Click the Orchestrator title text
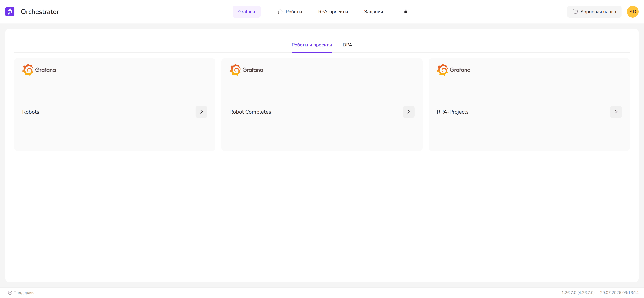The height and width of the screenshot is (298, 644). (40, 12)
